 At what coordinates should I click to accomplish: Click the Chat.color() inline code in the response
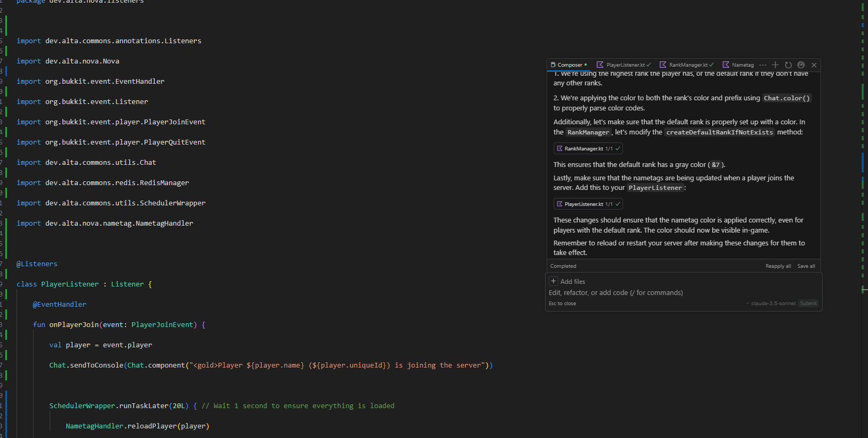787,98
